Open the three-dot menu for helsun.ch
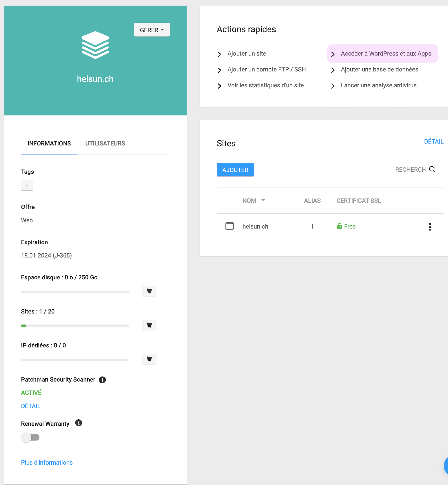Image resolution: width=448 pixels, height=485 pixels. click(430, 227)
